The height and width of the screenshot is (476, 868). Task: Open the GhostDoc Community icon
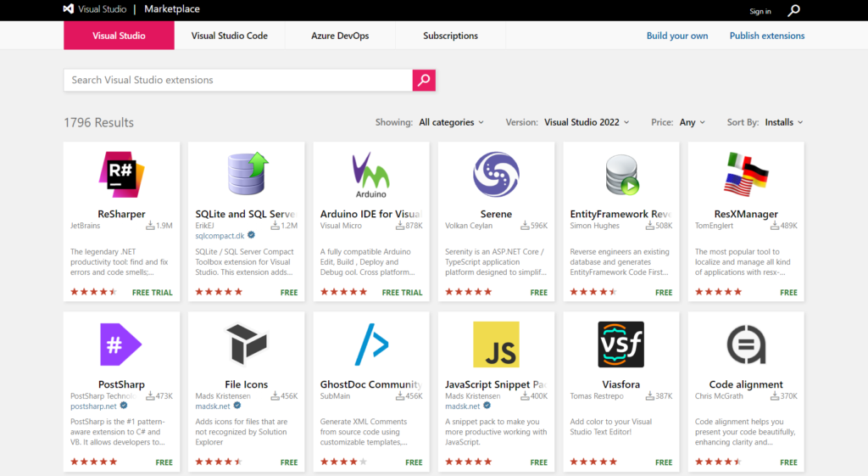[370, 344]
